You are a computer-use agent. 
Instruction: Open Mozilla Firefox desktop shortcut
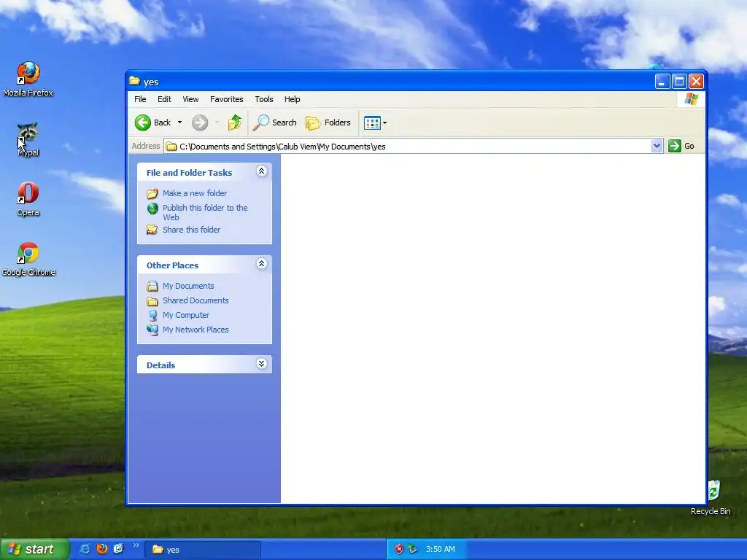[x=28, y=79]
